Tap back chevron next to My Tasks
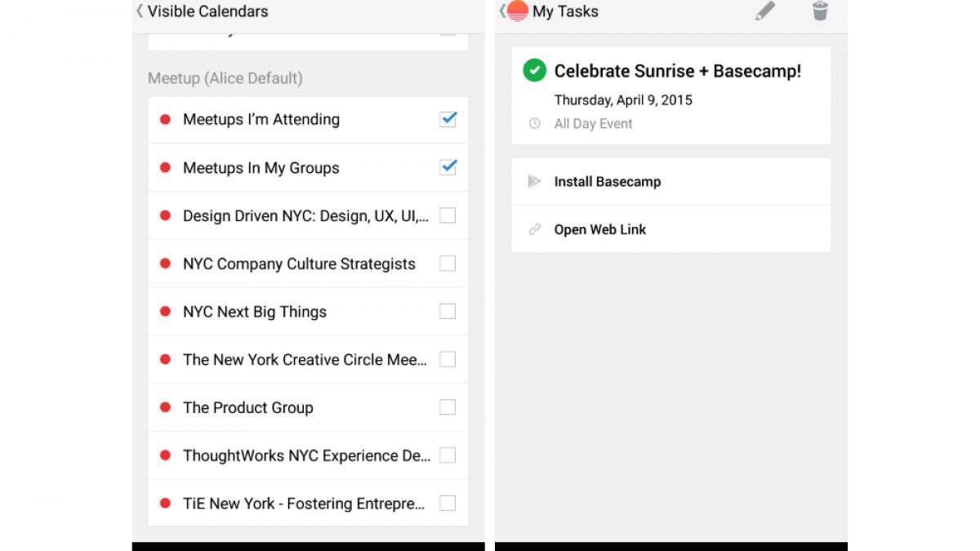The height and width of the screenshot is (551, 980). (502, 11)
